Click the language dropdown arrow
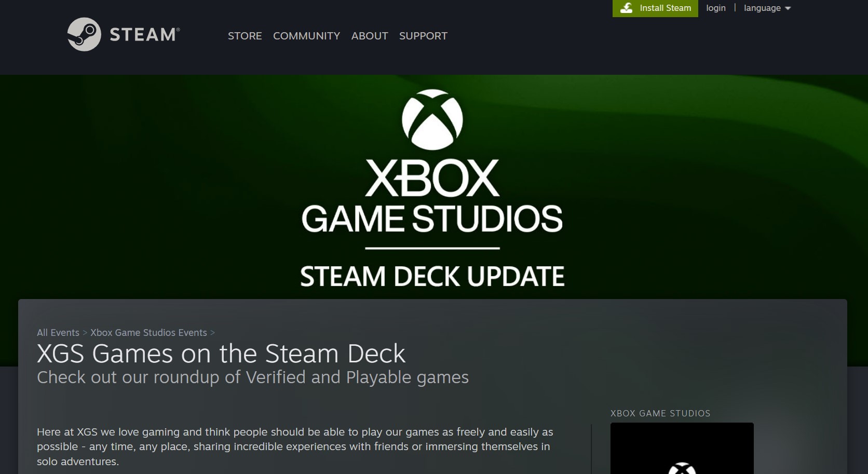Screen dimensions: 868x474 [x=788, y=8]
